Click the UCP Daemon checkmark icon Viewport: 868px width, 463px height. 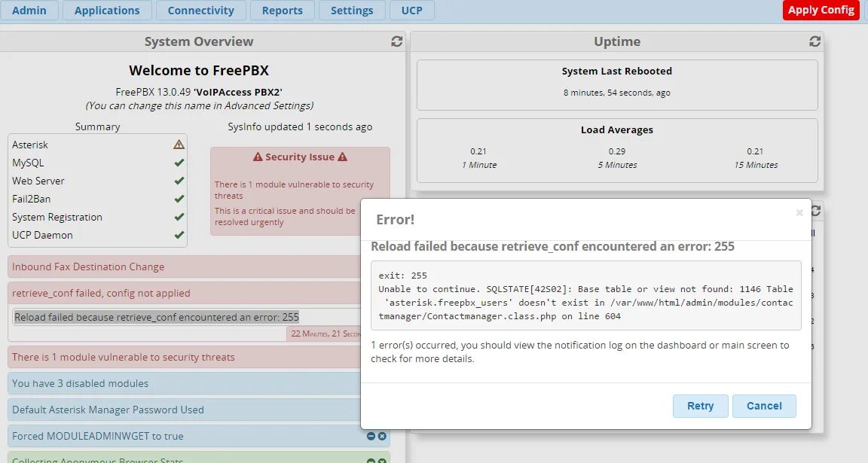(x=179, y=235)
